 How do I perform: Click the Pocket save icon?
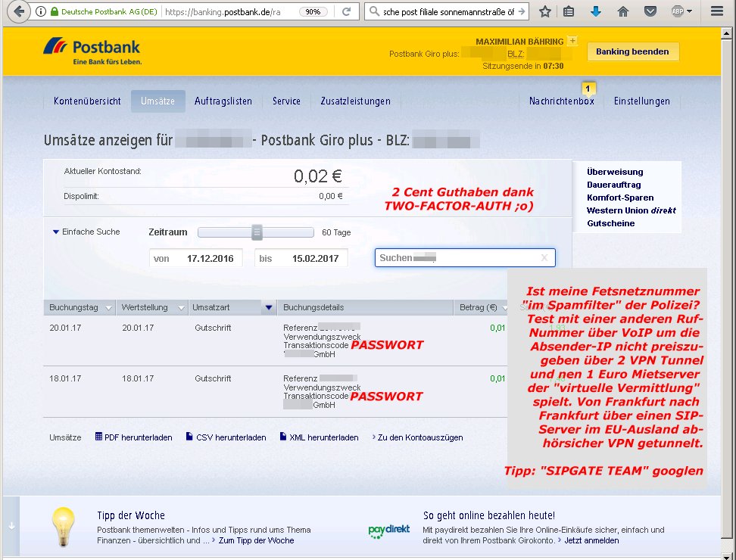[x=650, y=11]
